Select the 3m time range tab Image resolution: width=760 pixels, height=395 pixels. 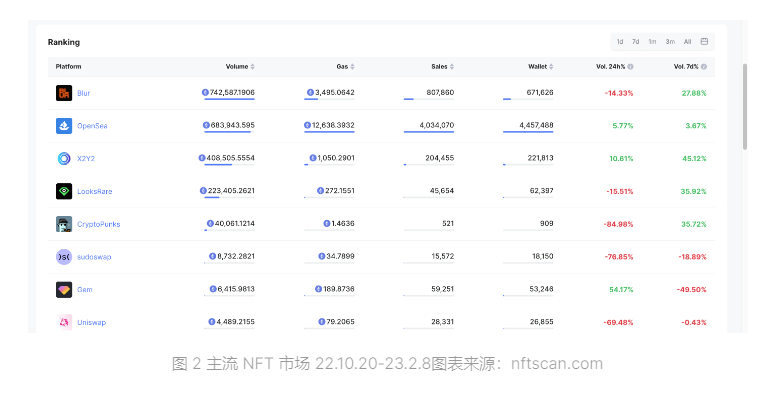click(x=670, y=42)
